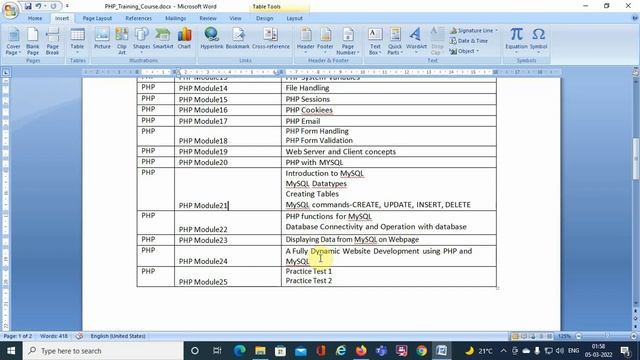Insert a Hyperlink
The height and width of the screenshot is (360, 640).
click(212, 39)
